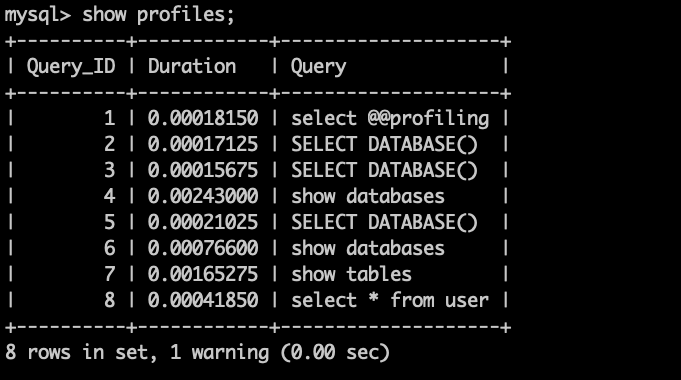Click duration value 0.00076600

[x=203, y=248]
